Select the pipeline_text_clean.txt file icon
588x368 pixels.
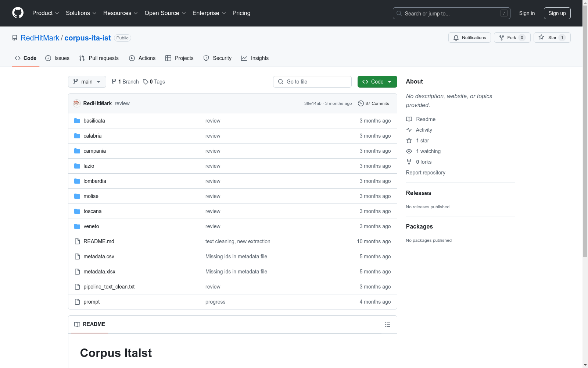pyautogui.click(x=77, y=287)
